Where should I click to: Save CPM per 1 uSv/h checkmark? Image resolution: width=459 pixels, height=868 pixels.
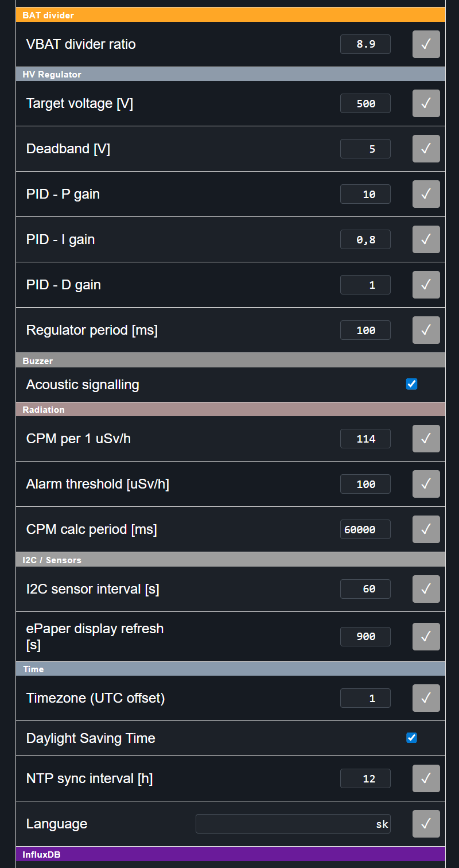[426, 439]
